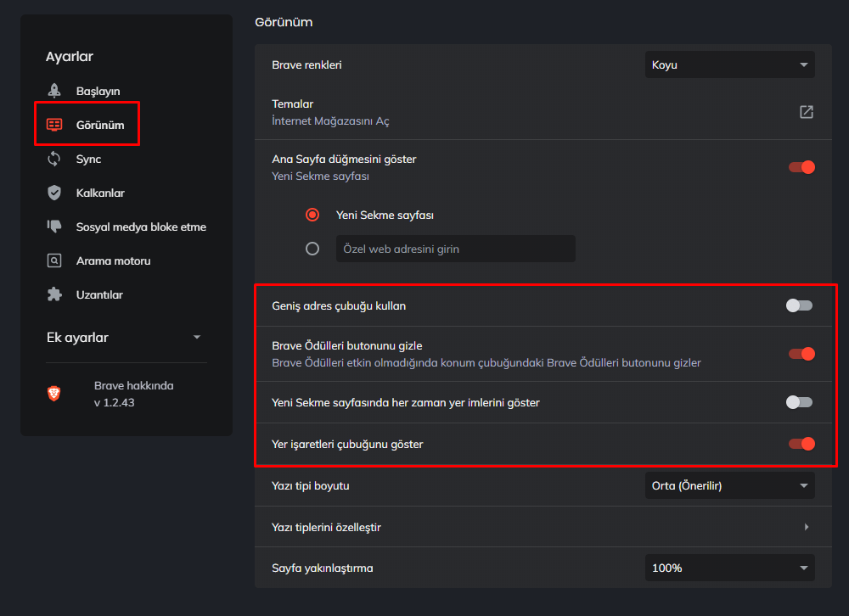Open the Kalkanlar settings page
The height and width of the screenshot is (616, 849).
coord(100,193)
